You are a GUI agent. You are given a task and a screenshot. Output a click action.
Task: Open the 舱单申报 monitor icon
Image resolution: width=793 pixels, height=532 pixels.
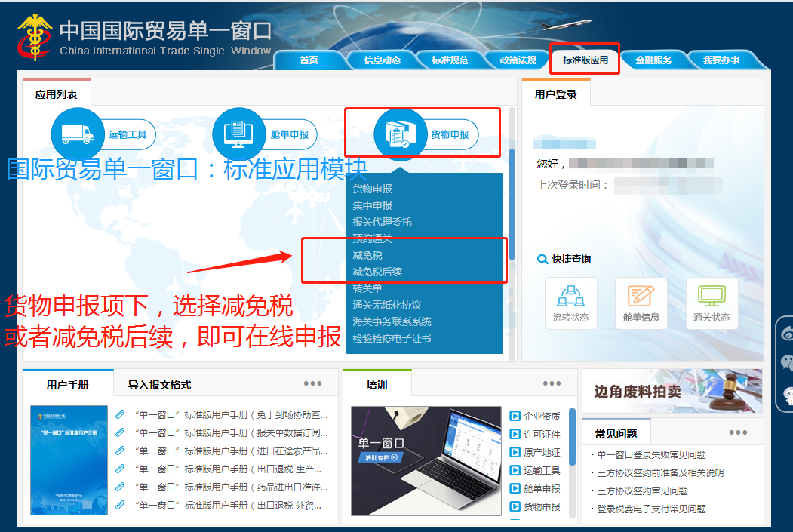238,134
